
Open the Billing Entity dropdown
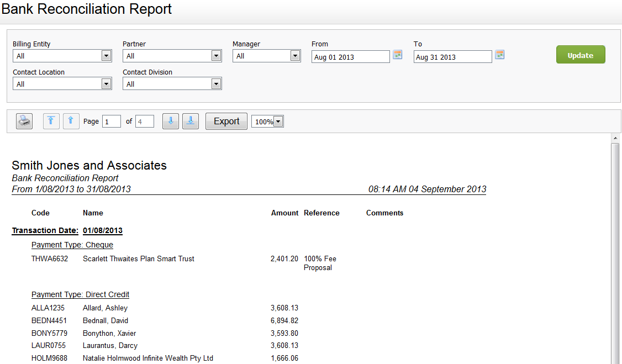pos(107,56)
